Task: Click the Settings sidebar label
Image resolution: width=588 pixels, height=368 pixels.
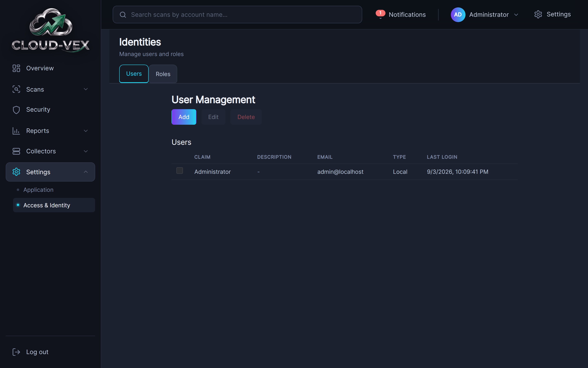Action: [38, 172]
